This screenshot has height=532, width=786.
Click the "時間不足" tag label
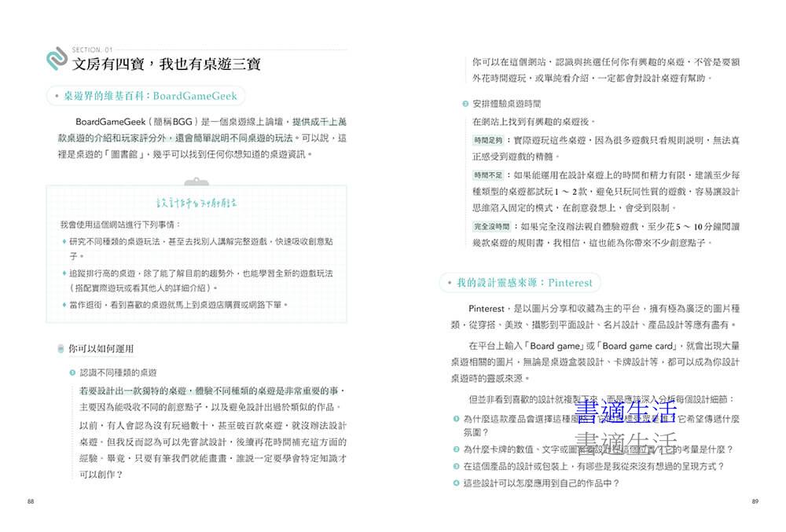pyautogui.click(x=488, y=175)
